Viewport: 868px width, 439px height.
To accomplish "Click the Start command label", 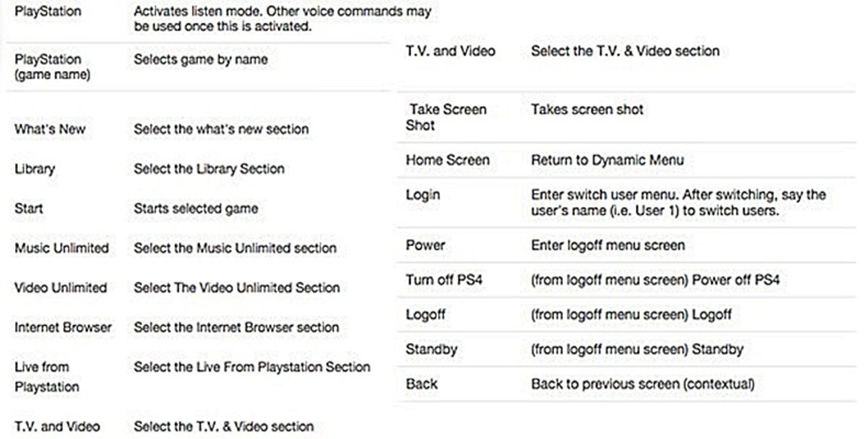I will point(28,209).
